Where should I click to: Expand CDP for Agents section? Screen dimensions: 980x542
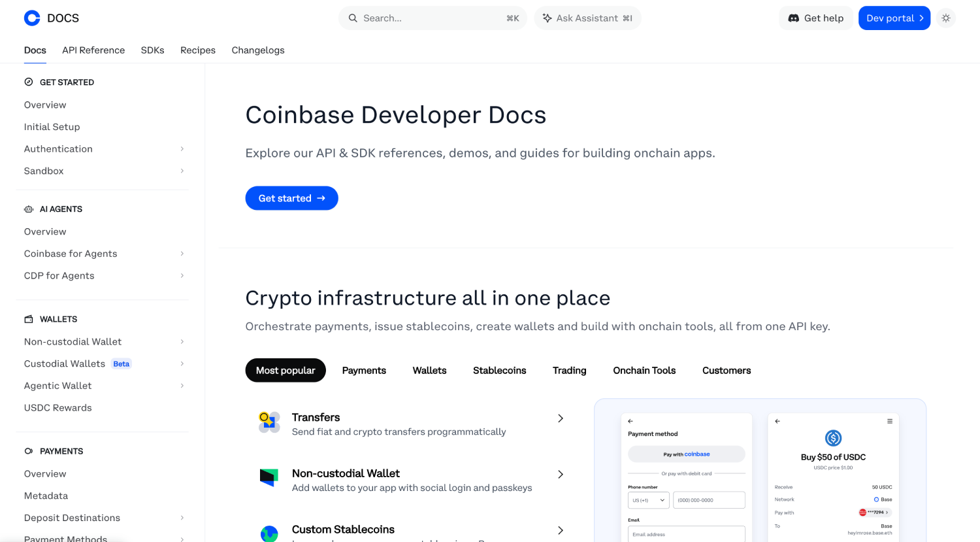(182, 276)
